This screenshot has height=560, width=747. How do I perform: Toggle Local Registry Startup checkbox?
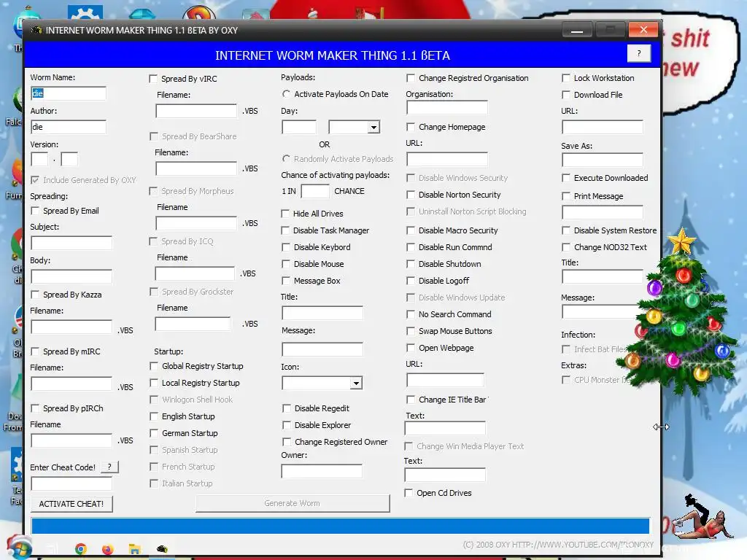point(154,383)
